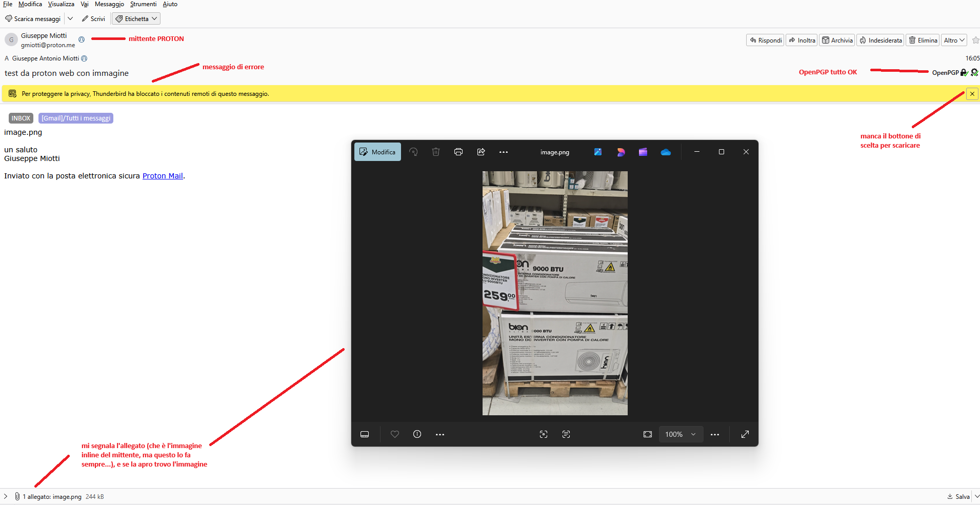Click the Rispondi reply button
Image resolution: width=980 pixels, height=505 pixels.
point(765,41)
